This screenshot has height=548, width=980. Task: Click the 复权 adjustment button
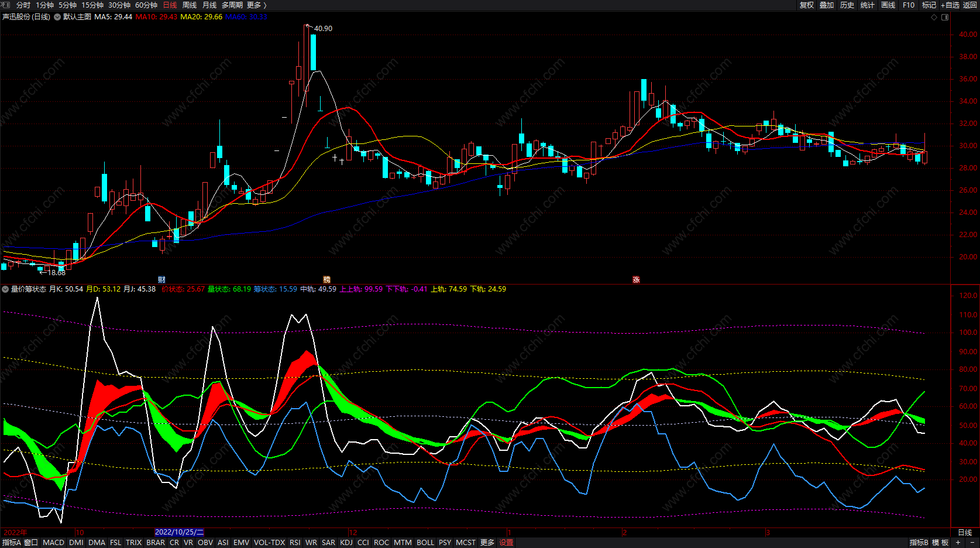(x=807, y=5)
